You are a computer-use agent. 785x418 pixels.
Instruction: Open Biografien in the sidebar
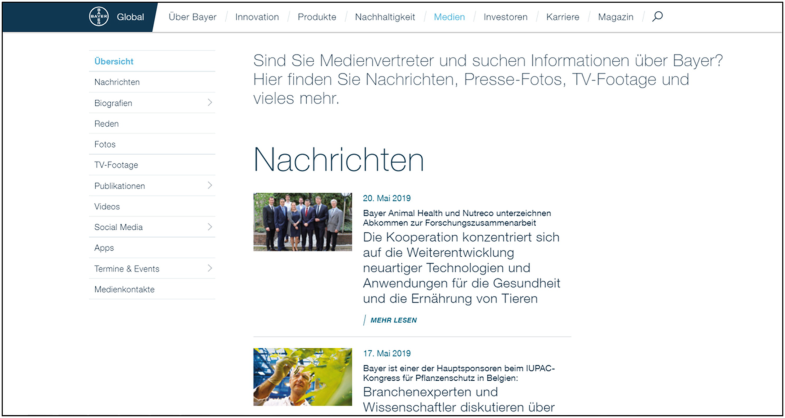pos(152,103)
